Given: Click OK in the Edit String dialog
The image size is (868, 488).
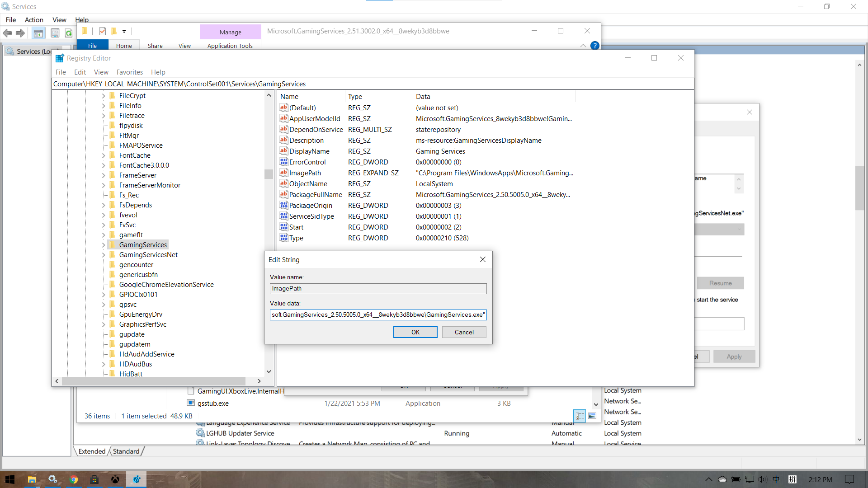Looking at the screenshot, I should [415, 332].
